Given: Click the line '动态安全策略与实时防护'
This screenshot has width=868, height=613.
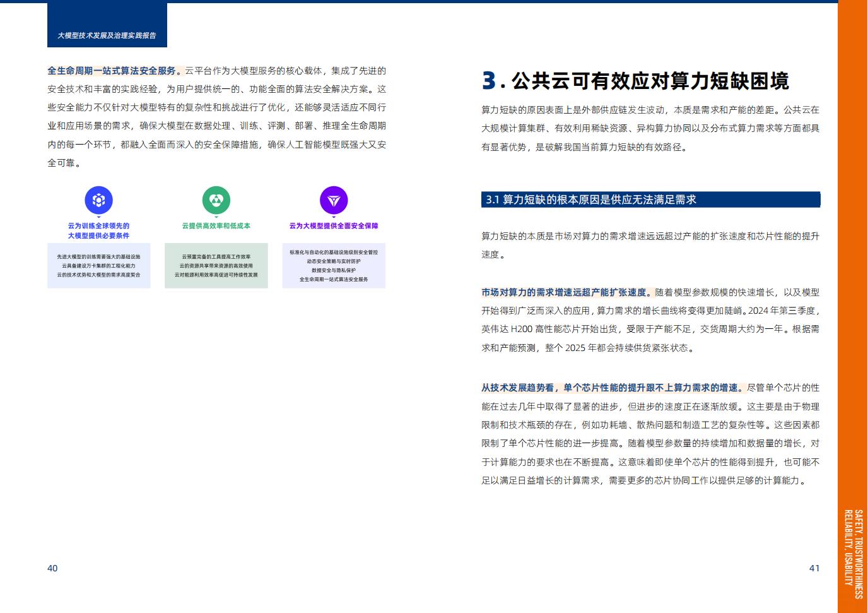Looking at the screenshot, I should [334, 261].
